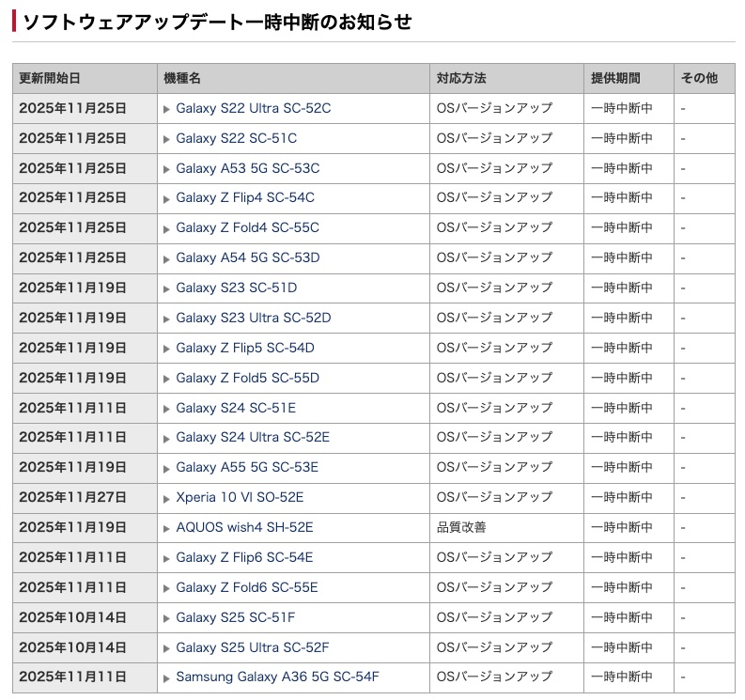Click triangle icon beside Galaxy Z Fold6 SC-55E
Viewport: 745px width, 700px height.
tap(167, 588)
